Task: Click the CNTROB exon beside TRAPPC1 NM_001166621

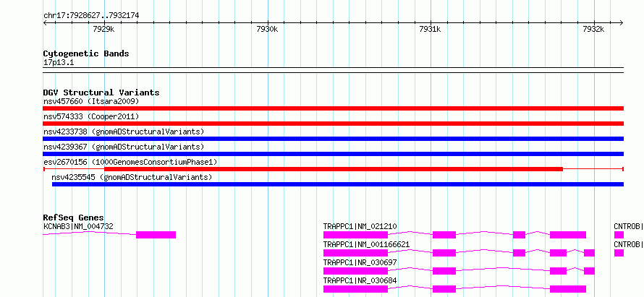Action: click(619, 253)
